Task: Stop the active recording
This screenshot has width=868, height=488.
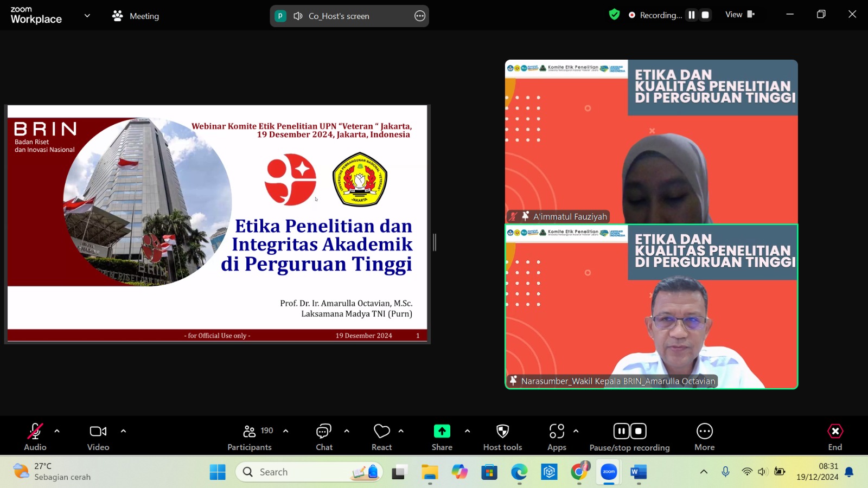Action: (639, 431)
